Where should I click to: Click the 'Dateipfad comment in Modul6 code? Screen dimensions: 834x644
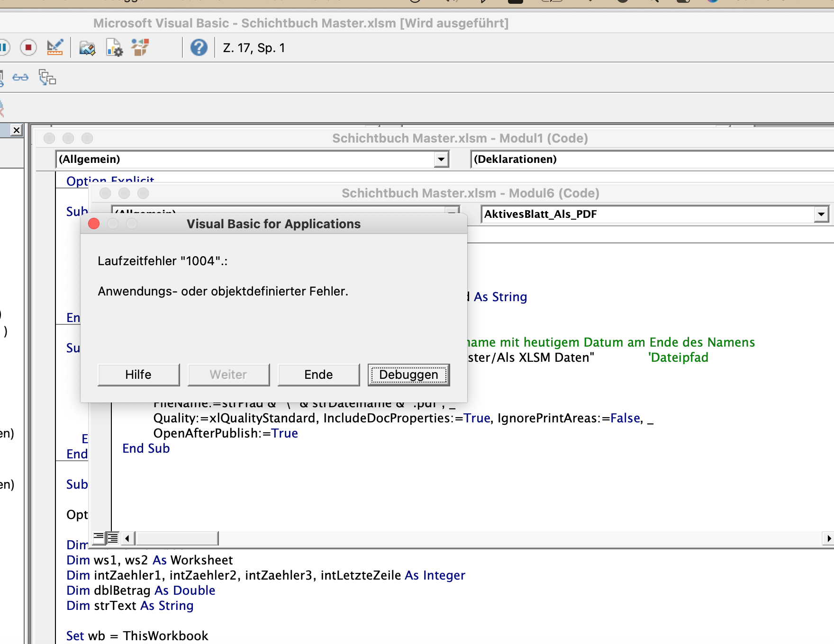[x=678, y=358]
